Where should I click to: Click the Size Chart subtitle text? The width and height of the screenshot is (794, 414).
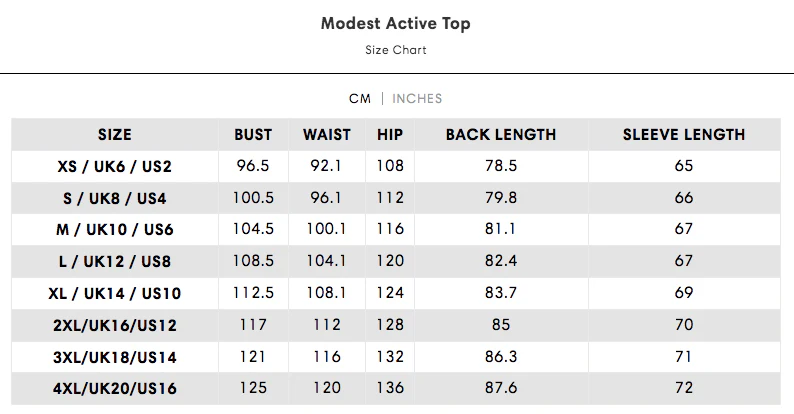pyautogui.click(x=396, y=50)
